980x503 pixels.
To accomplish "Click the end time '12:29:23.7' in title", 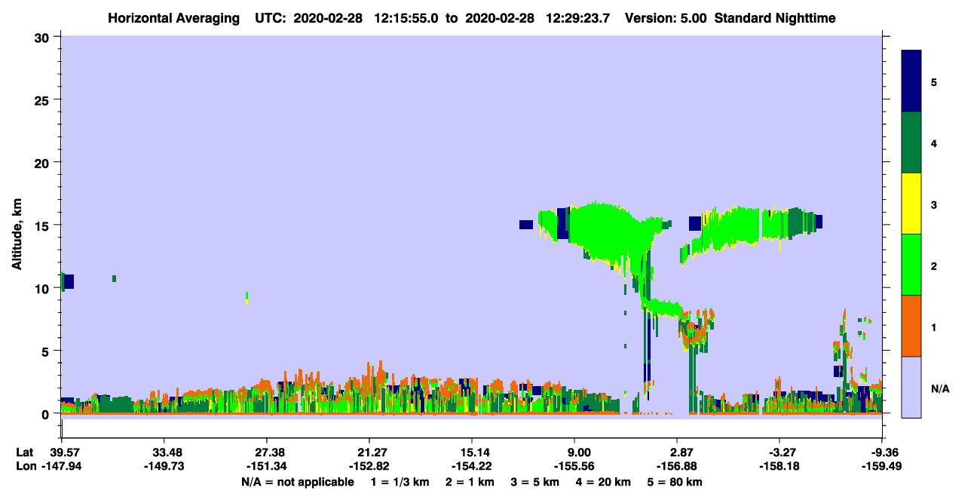I will coord(578,18).
